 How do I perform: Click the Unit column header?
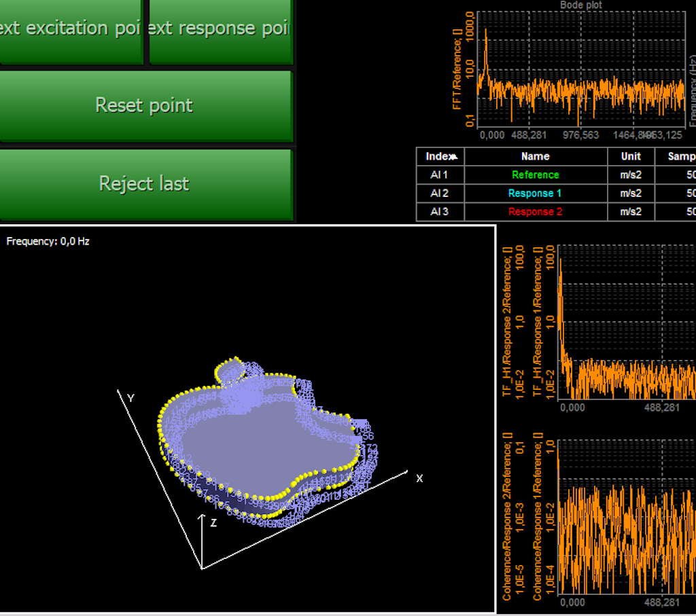[631, 157]
